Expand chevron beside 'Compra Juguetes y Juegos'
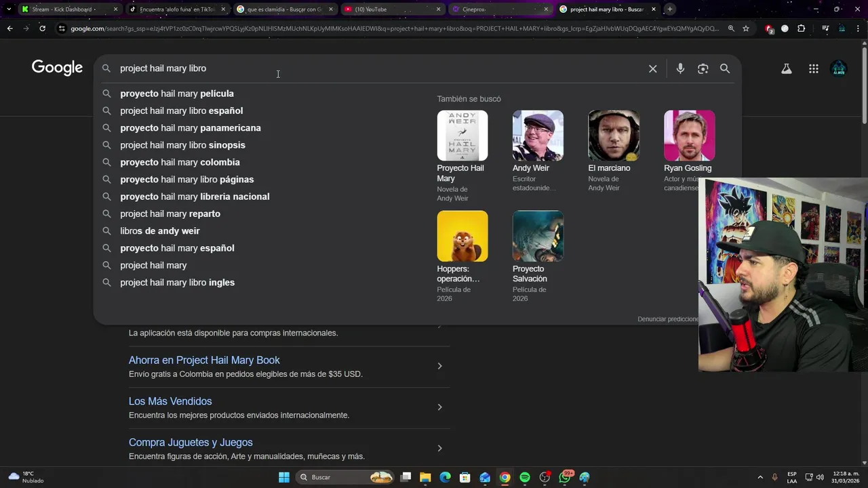This screenshot has width=868, height=488. [439, 448]
